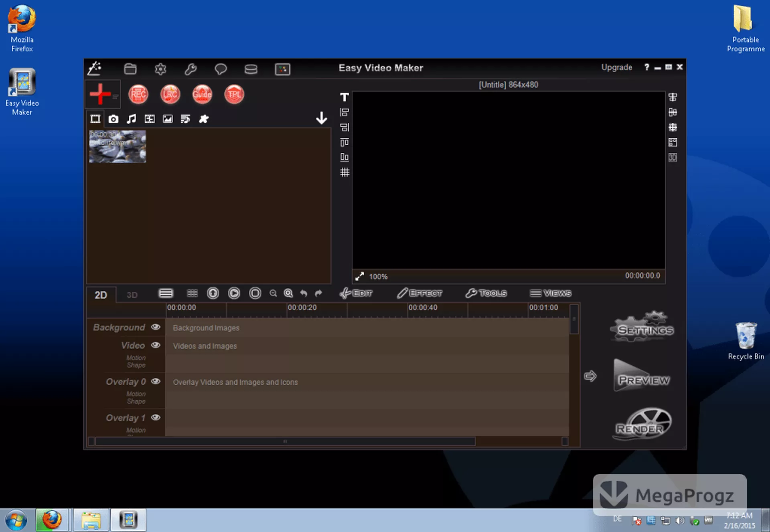Click the redo arrow
This screenshot has height=532, width=770.
pyautogui.click(x=318, y=293)
